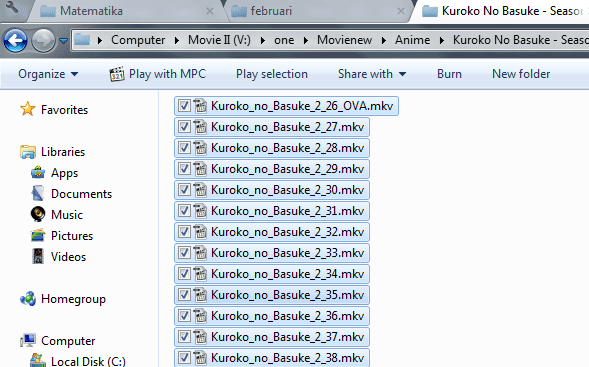Click the Apps library icon

[x=38, y=173]
